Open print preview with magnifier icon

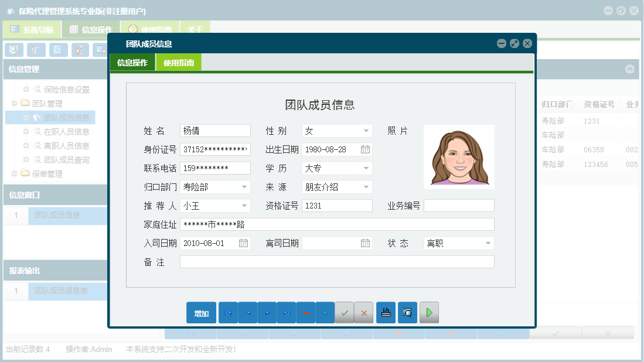[x=407, y=313]
